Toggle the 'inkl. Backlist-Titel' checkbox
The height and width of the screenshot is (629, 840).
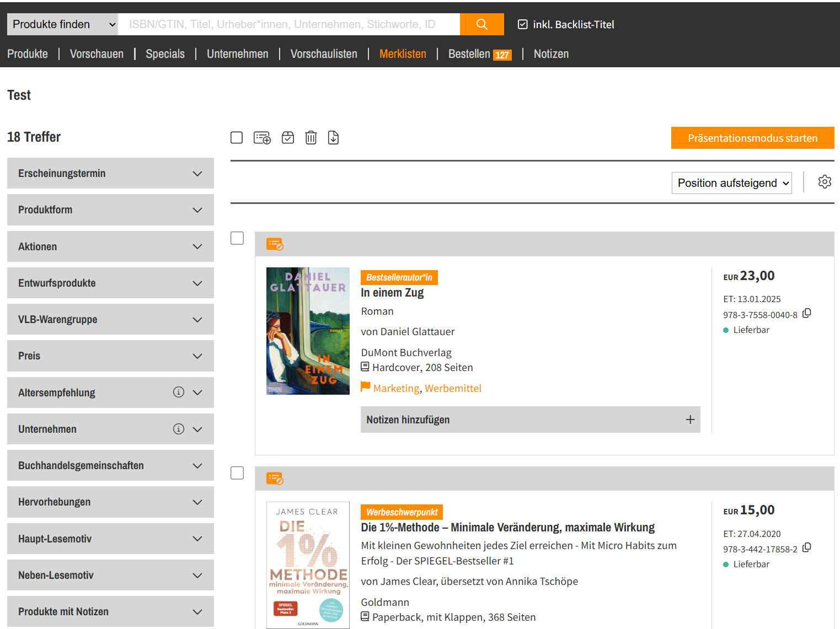pos(523,24)
